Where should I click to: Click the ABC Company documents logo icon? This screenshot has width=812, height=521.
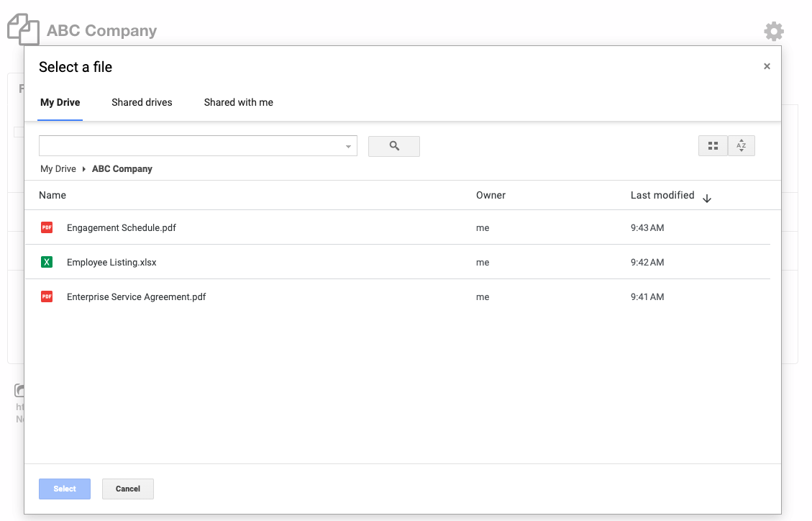pos(23,30)
